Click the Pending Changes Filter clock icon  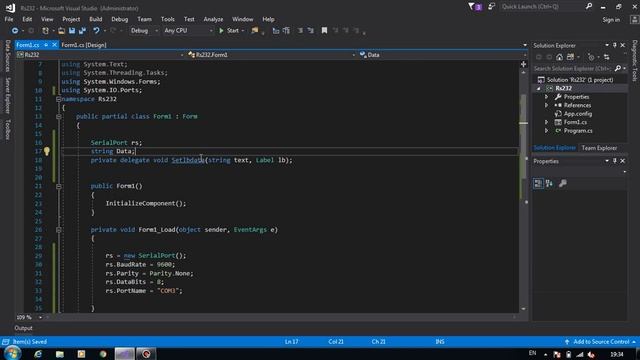tap(591, 57)
